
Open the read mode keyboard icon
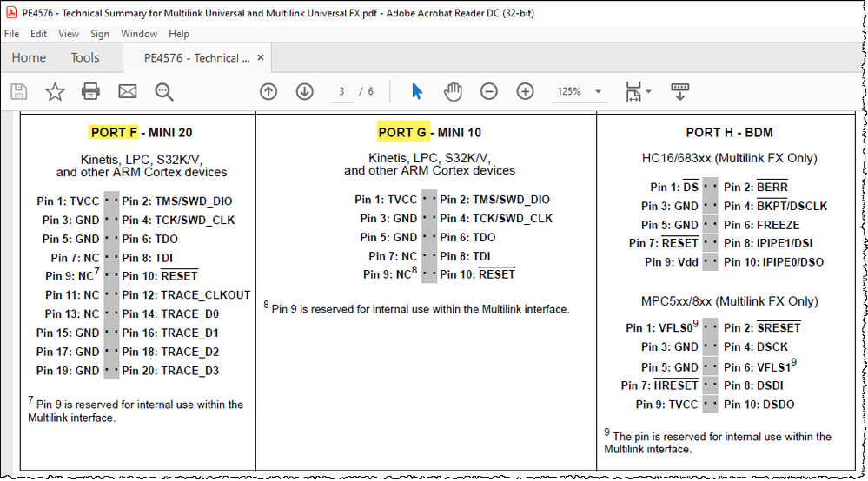679,92
